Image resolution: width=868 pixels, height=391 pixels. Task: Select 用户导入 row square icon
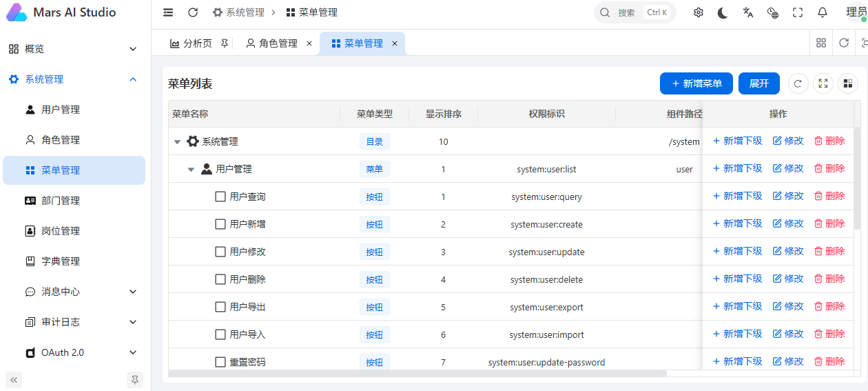pyautogui.click(x=220, y=334)
